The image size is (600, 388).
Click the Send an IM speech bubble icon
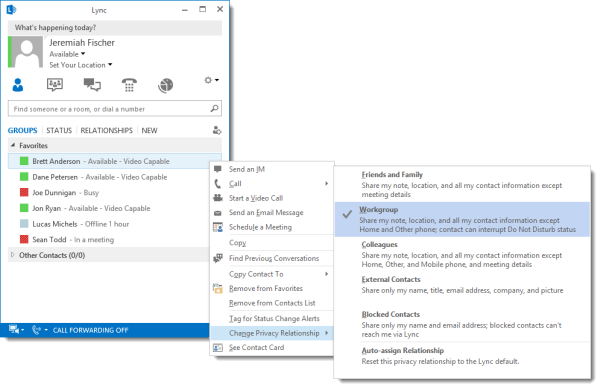point(218,169)
